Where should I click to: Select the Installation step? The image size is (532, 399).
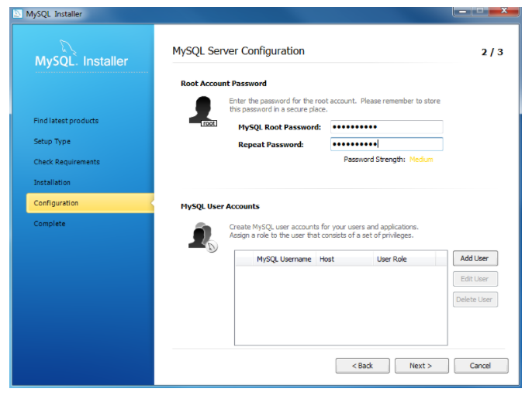point(52,182)
